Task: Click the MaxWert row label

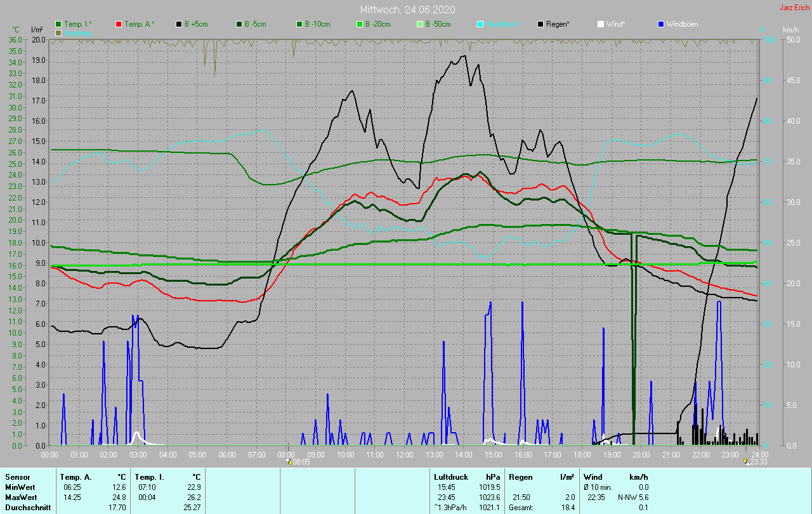Action: [19, 497]
